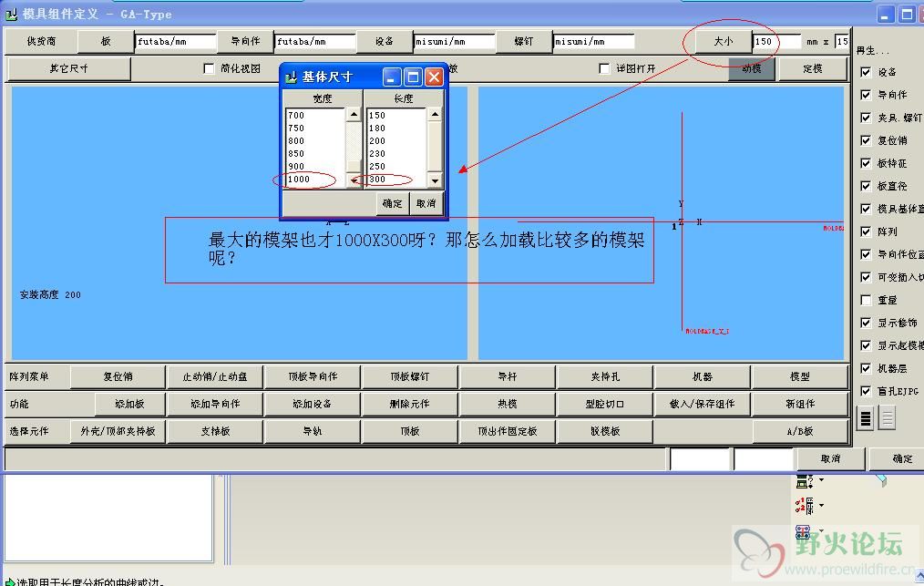Click the 供货商 button
The height and width of the screenshot is (586, 924).
(x=41, y=41)
